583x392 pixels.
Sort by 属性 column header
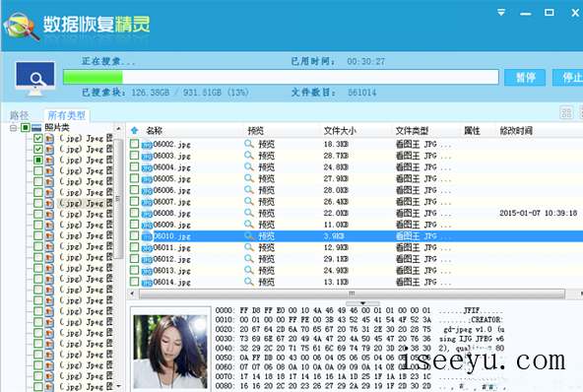(472, 131)
